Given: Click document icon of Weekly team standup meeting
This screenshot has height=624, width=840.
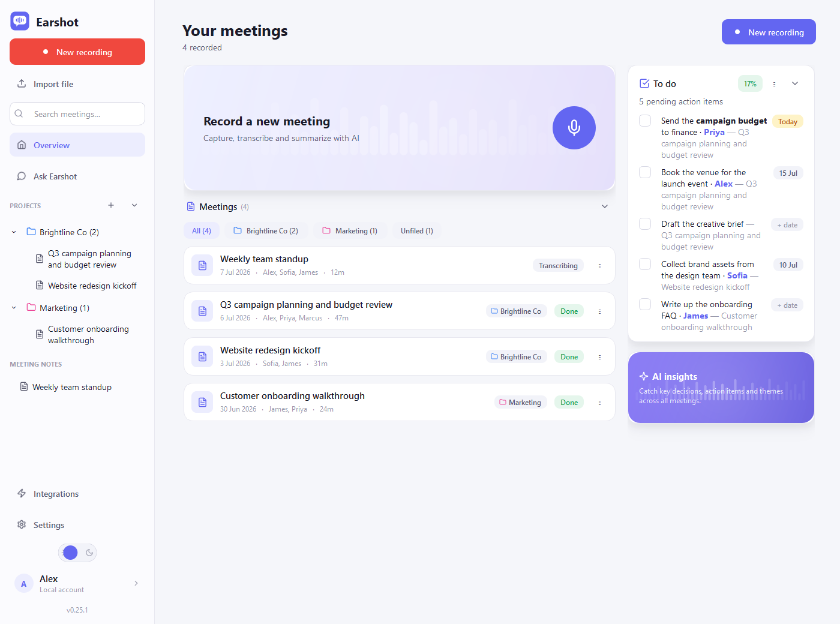Looking at the screenshot, I should coord(202,265).
